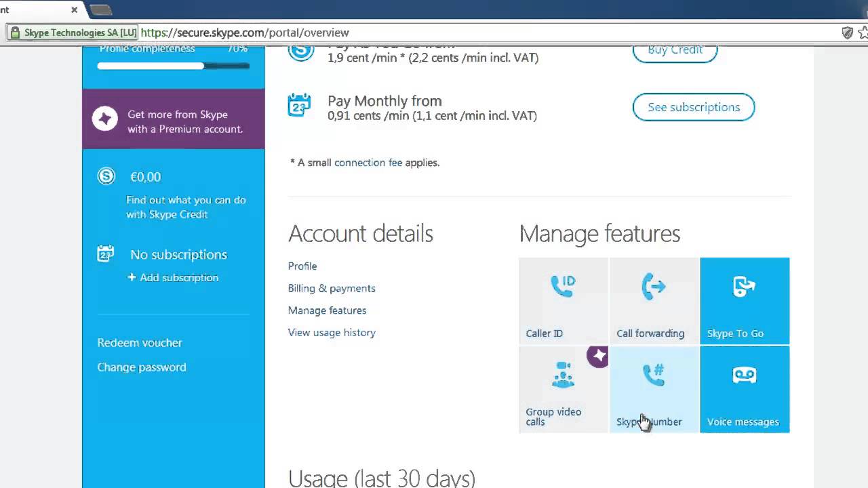This screenshot has width=868, height=488.
Task: Click Add subscription in the sidebar
Action: coord(173,278)
